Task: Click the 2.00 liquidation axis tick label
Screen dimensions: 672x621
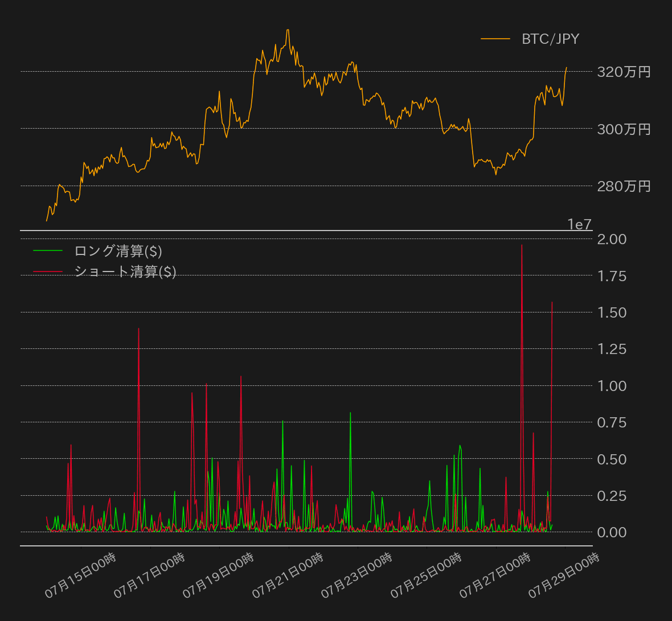Action: click(611, 239)
